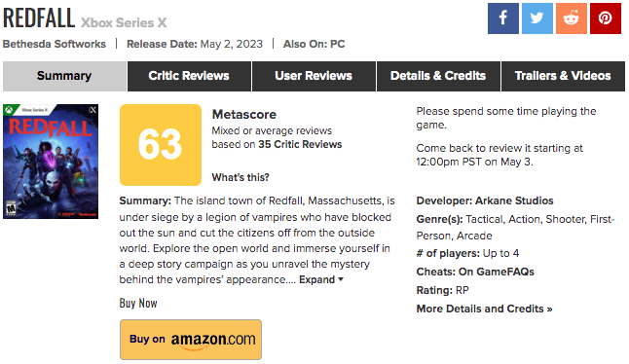The image size is (629, 364).
Task: Select the Summary tab
Action: click(64, 76)
